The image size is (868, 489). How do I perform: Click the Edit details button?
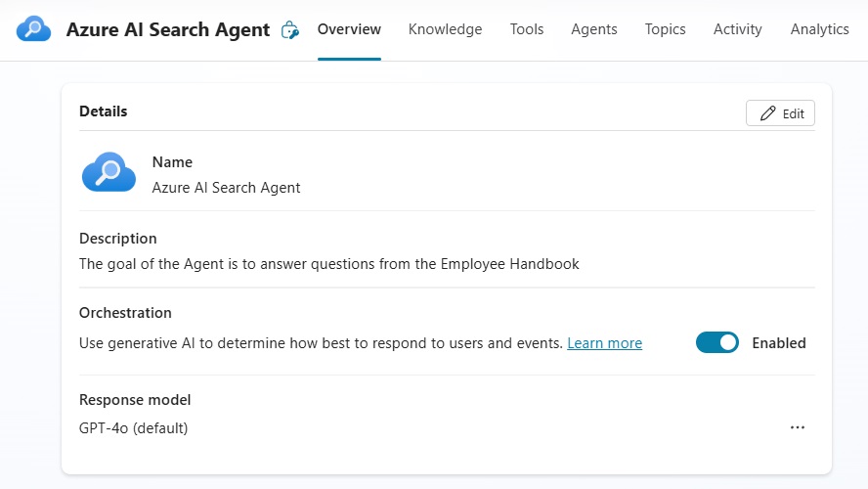click(x=780, y=113)
